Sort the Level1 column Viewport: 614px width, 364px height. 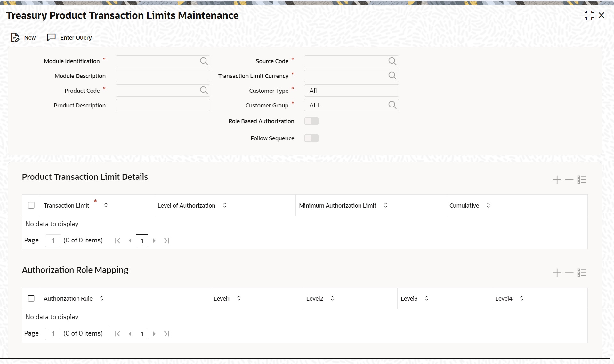pyautogui.click(x=238, y=298)
